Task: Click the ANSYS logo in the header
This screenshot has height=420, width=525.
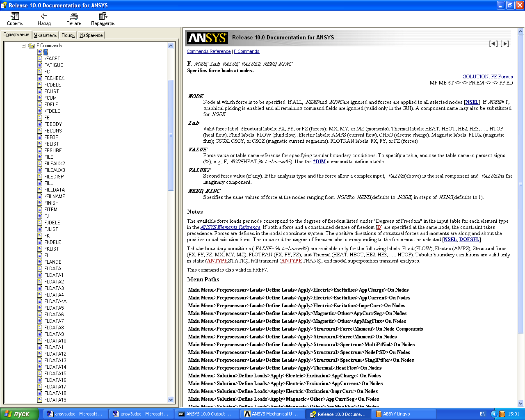Action: (x=207, y=38)
